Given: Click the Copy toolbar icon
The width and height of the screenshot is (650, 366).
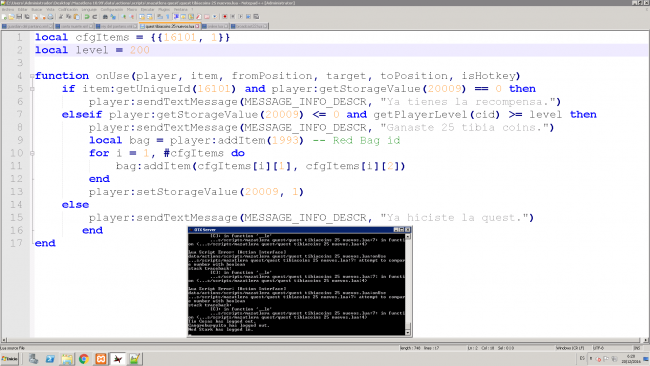Looking at the screenshot, I should coord(68,17).
